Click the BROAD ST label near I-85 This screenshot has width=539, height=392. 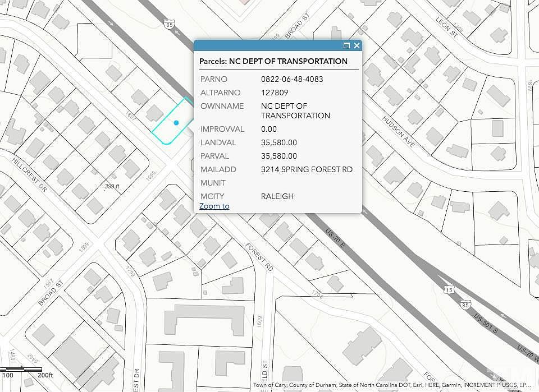point(298,26)
